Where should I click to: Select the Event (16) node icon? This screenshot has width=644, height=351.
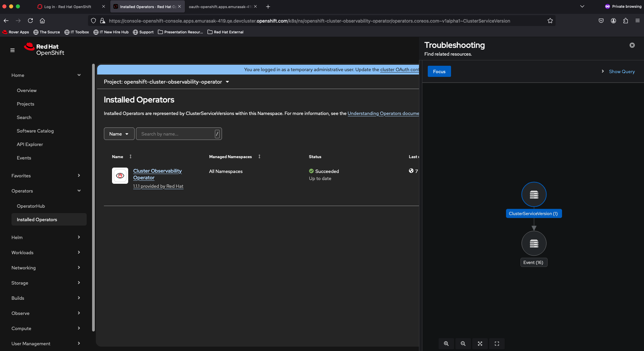pos(534,243)
